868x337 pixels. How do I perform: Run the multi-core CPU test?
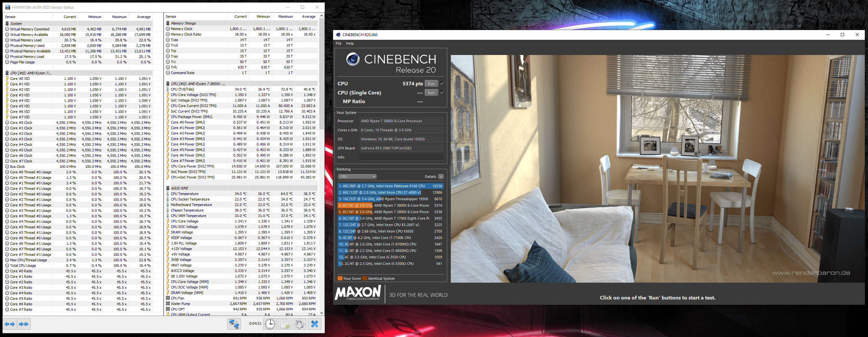(431, 83)
